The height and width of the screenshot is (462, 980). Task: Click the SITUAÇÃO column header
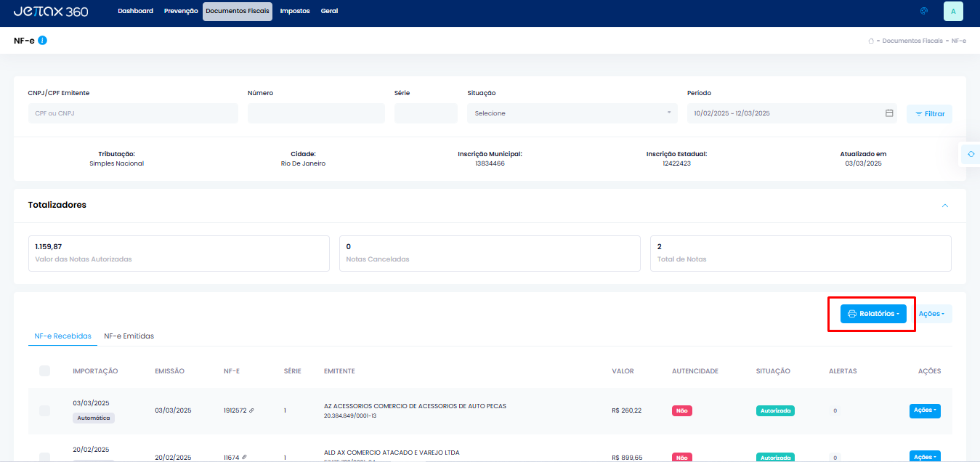773,371
